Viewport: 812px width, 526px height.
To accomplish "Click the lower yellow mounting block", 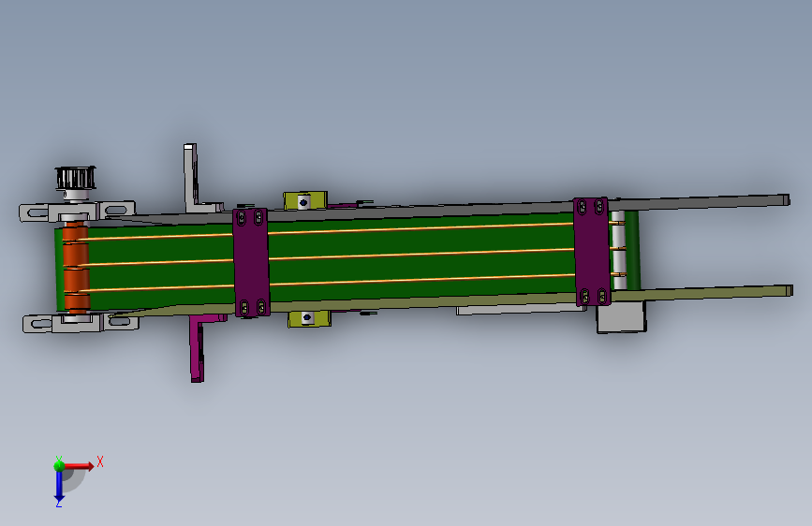I will [x=309, y=318].
